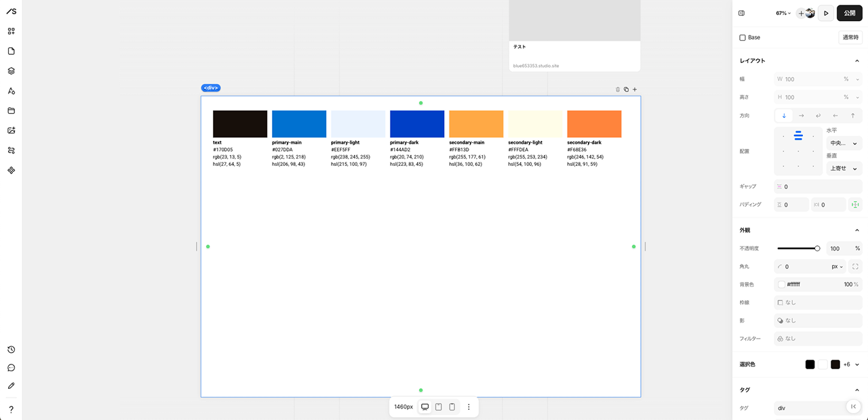Screen dimensions: 868x420
Task: Open the Apps integrations panel
Action: [11, 170]
